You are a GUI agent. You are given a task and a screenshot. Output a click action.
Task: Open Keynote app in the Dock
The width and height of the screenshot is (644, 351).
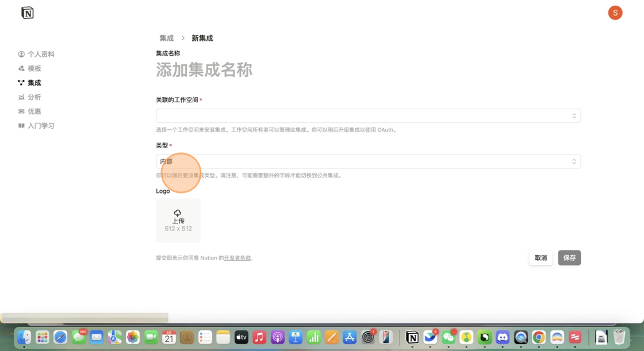[x=296, y=337]
